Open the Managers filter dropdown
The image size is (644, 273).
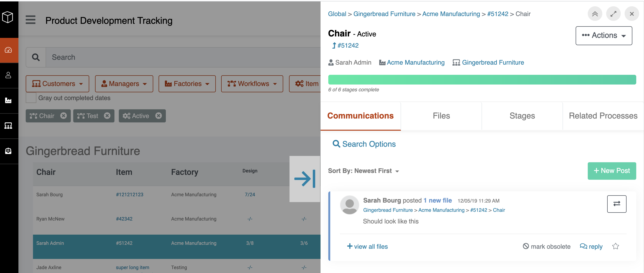[124, 84]
